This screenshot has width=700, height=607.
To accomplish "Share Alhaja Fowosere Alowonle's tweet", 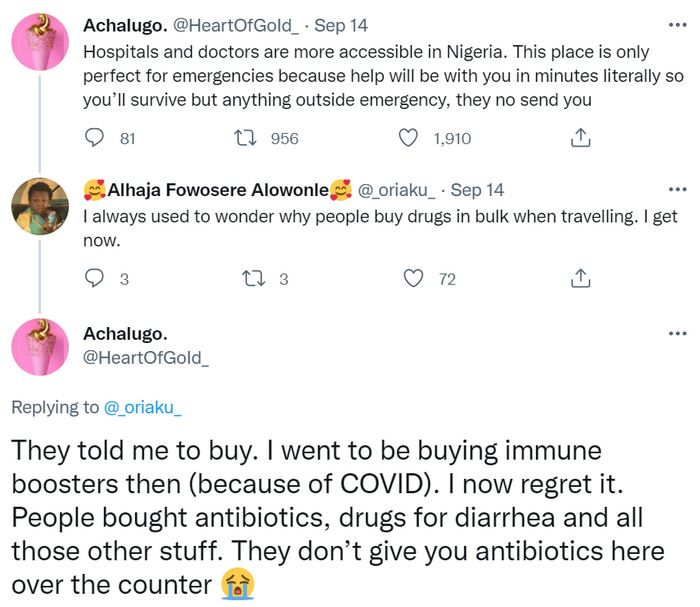I will [580, 278].
